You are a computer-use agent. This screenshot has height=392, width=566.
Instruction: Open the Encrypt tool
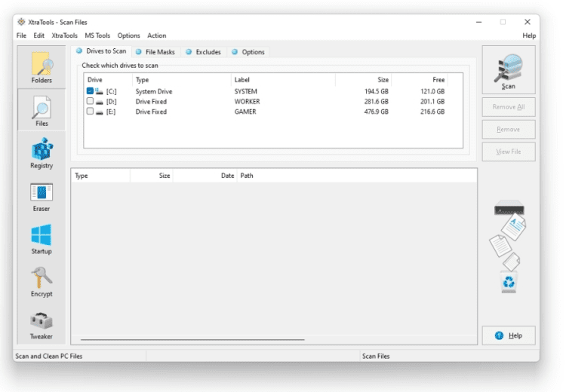(42, 282)
